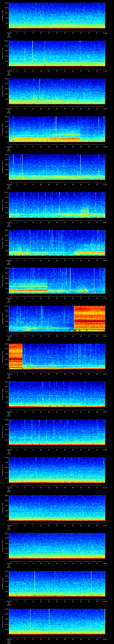The width and height of the screenshot is (114, 644).
Task: Click the red pulse train band in the 0:36:00 spectrogram
Action: coord(28,290)
